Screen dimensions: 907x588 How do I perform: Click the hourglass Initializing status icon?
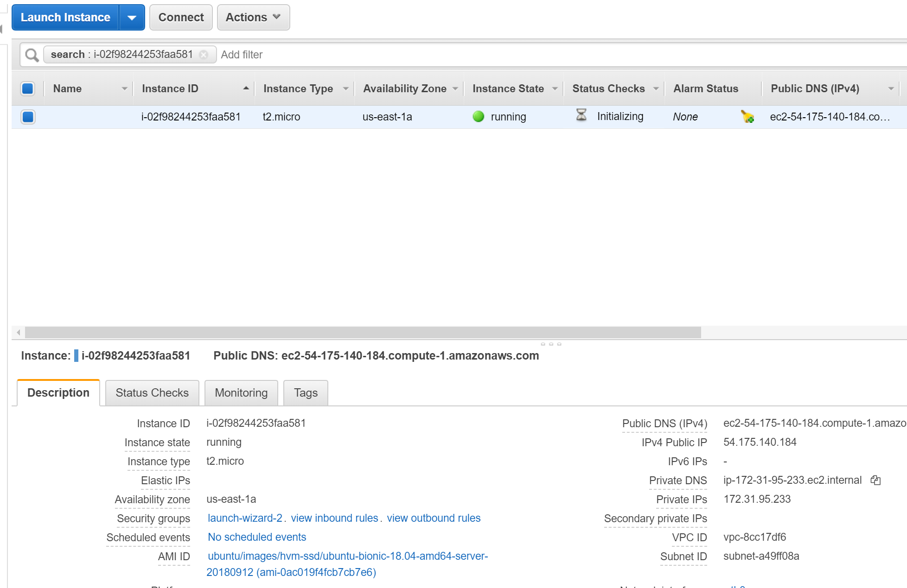[x=581, y=115]
